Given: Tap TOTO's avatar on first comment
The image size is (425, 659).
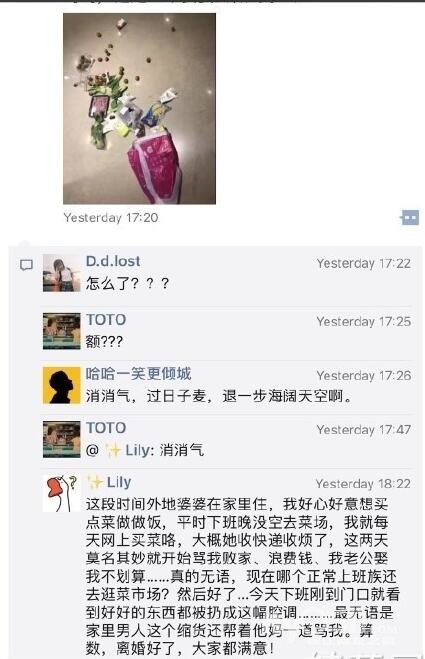Looking at the screenshot, I should pos(61,331).
